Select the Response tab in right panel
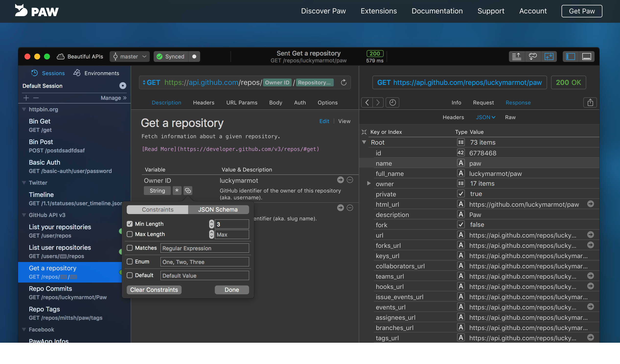 point(518,102)
